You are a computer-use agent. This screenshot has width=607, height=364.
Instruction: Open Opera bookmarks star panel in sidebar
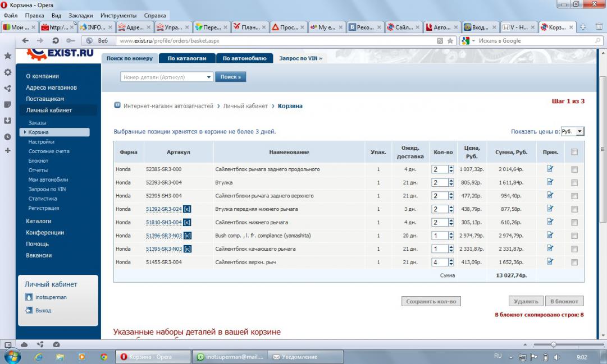pos(8,56)
